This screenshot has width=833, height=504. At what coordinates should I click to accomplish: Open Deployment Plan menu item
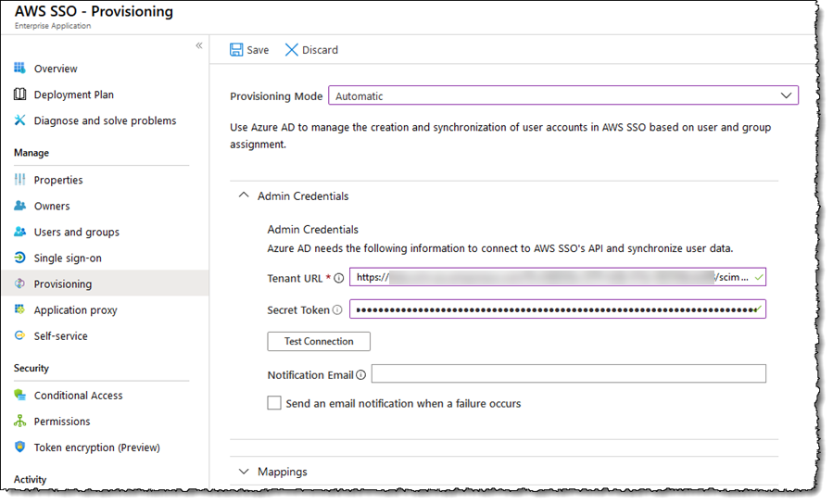click(74, 94)
